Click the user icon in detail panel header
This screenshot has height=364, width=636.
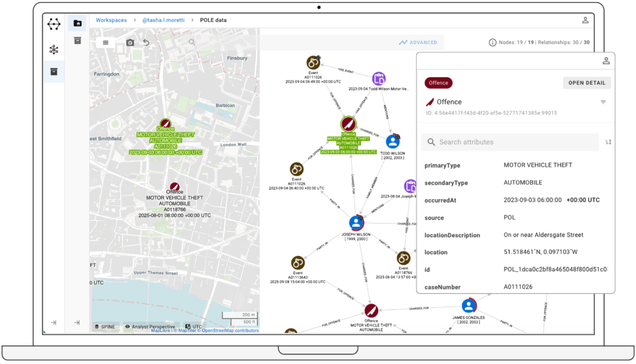pyautogui.click(x=606, y=61)
